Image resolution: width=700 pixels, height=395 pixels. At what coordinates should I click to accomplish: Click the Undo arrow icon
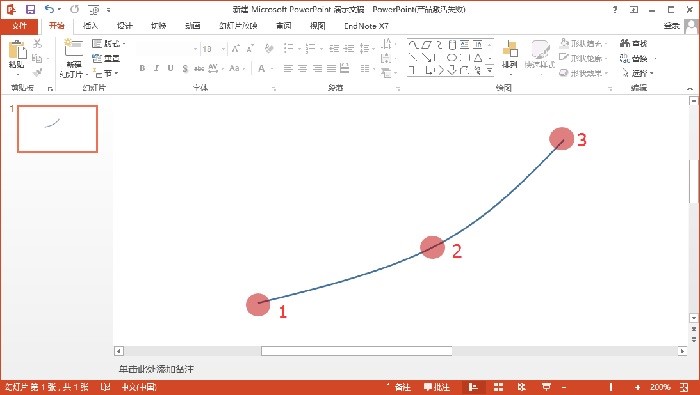pos(50,9)
